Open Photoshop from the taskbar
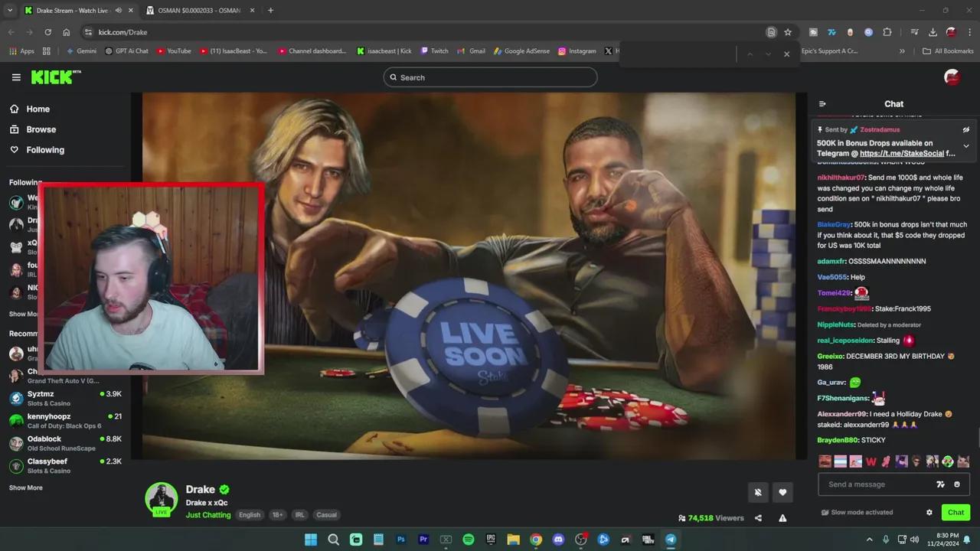This screenshot has height=551, width=980. pyautogui.click(x=400, y=540)
